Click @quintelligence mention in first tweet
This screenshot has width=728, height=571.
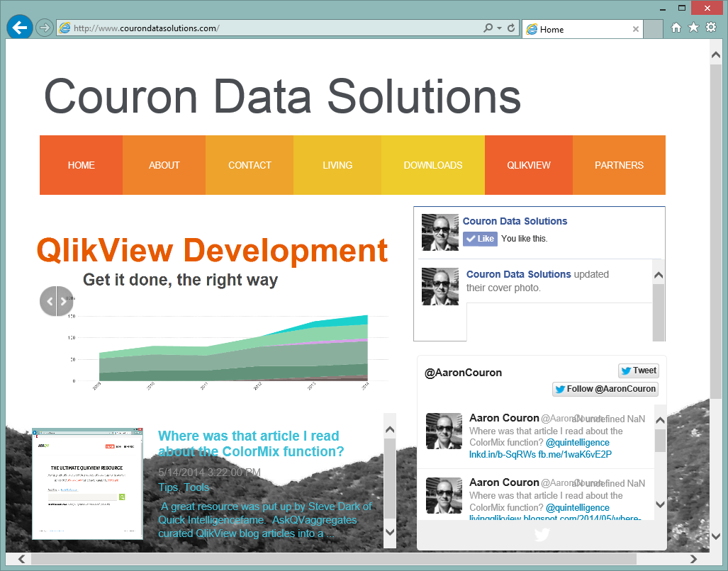coord(578,443)
